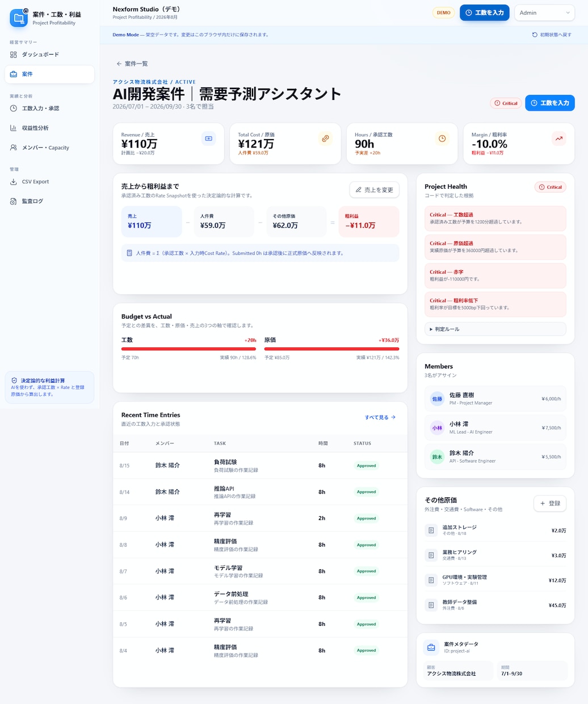The width and height of the screenshot is (588, 704).
Task: Click the 工数を入力 button beside the project title
Action: [x=549, y=103]
